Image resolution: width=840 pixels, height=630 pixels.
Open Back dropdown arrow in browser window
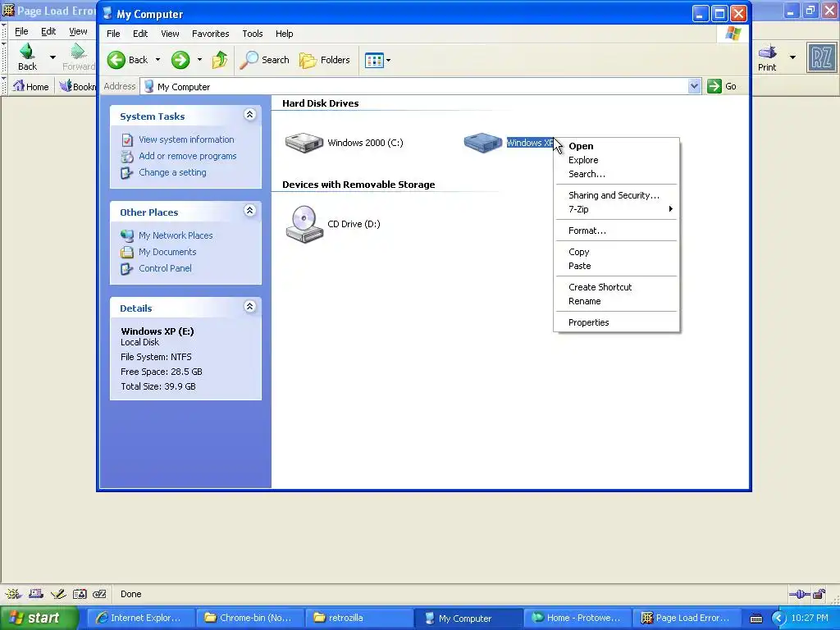coord(52,57)
